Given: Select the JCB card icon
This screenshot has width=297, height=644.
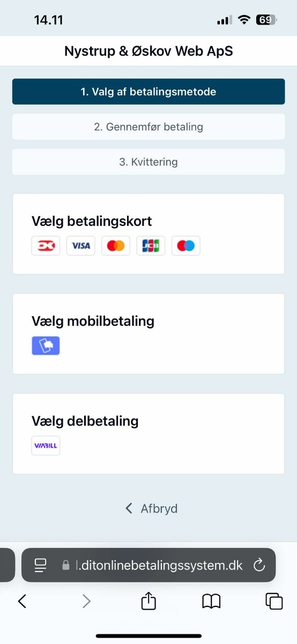Looking at the screenshot, I should coord(151,245).
